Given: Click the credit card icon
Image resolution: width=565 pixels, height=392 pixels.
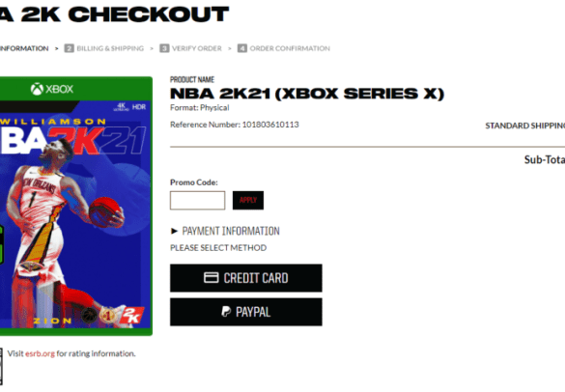Looking at the screenshot, I should coord(212,277).
